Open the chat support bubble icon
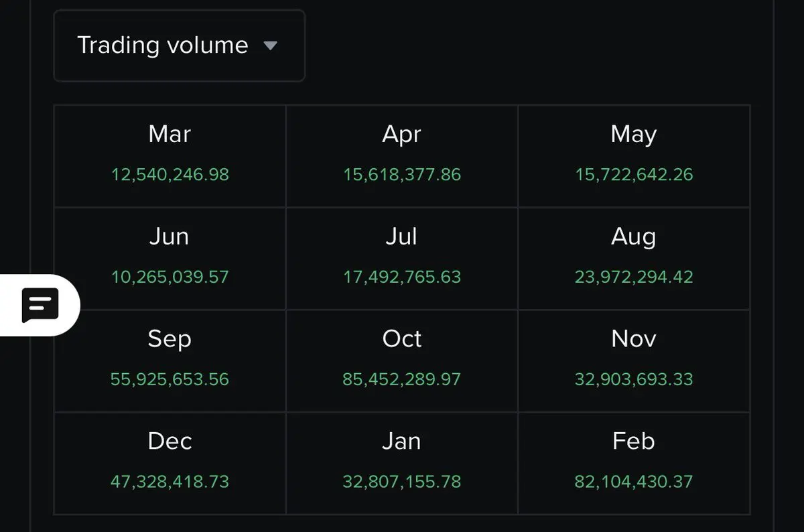This screenshot has width=804, height=532. tap(40, 306)
